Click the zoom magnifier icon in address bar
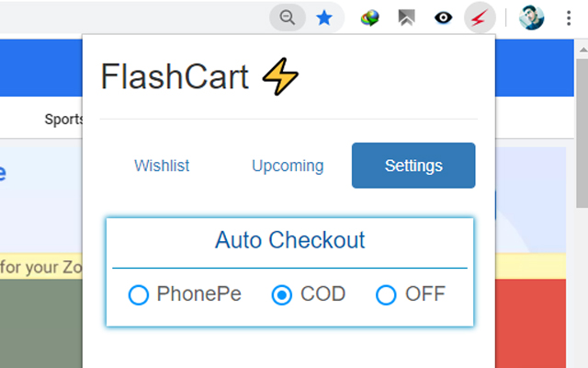 pos(288,17)
